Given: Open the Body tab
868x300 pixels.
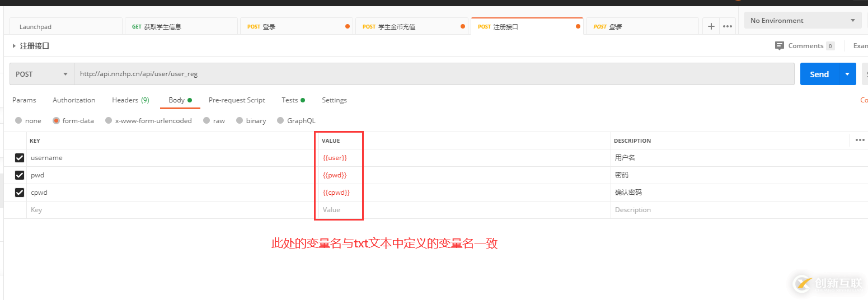Looking at the screenshot, I should pos(180,100).
